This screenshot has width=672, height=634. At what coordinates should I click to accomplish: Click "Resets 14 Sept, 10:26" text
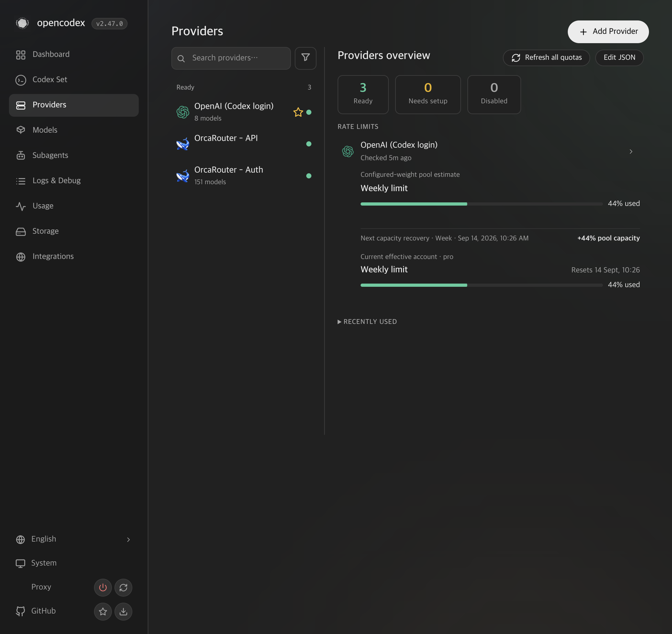pyautogui.click(x=605, y=270)
